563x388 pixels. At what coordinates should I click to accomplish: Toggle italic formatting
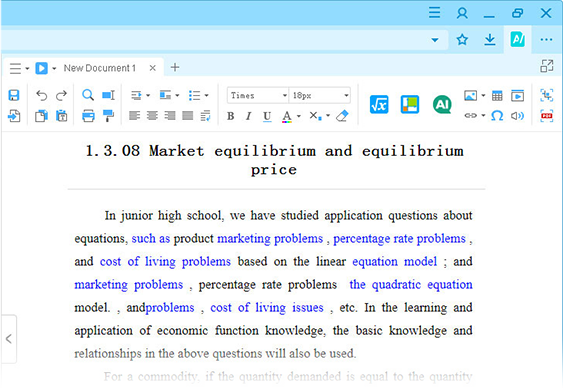pos(248,116)
